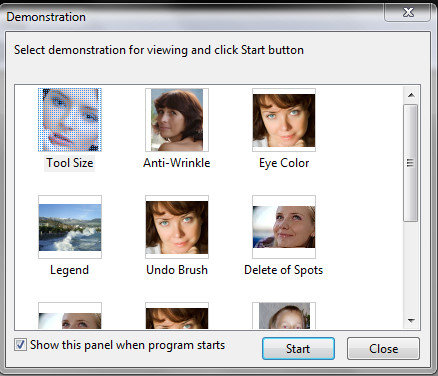Click the 'Eye Color' label
438x376 pixels.
(284, 163)
